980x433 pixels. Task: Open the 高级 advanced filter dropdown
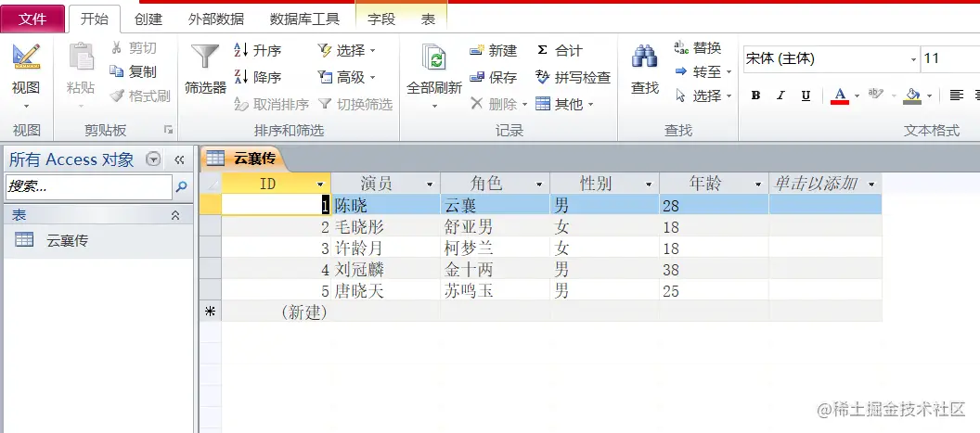pos(347,78)
